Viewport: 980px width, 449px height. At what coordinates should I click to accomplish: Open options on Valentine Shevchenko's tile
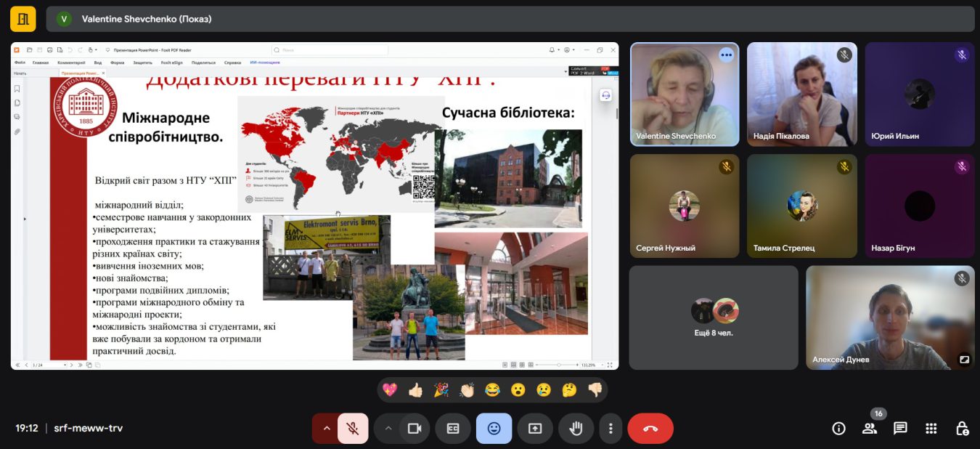coord(726,55)
